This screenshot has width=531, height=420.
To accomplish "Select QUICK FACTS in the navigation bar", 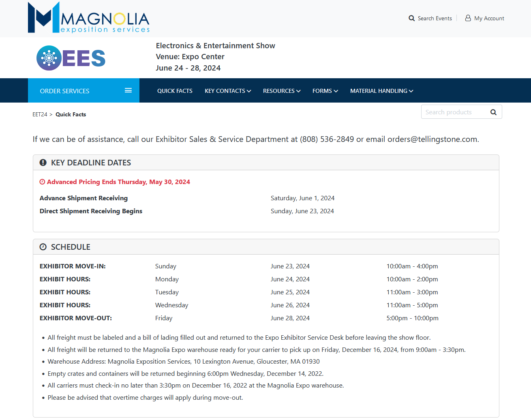I will (x=175, y=90).
